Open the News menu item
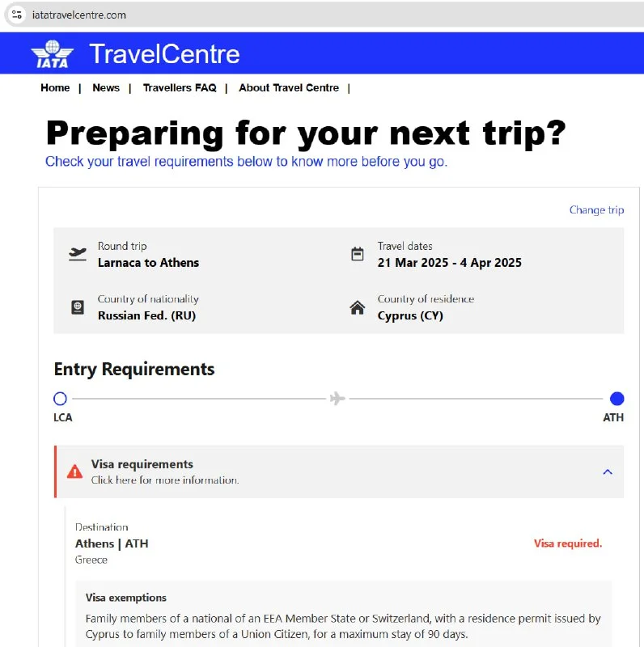644x647 pixels. coord(106,87)
